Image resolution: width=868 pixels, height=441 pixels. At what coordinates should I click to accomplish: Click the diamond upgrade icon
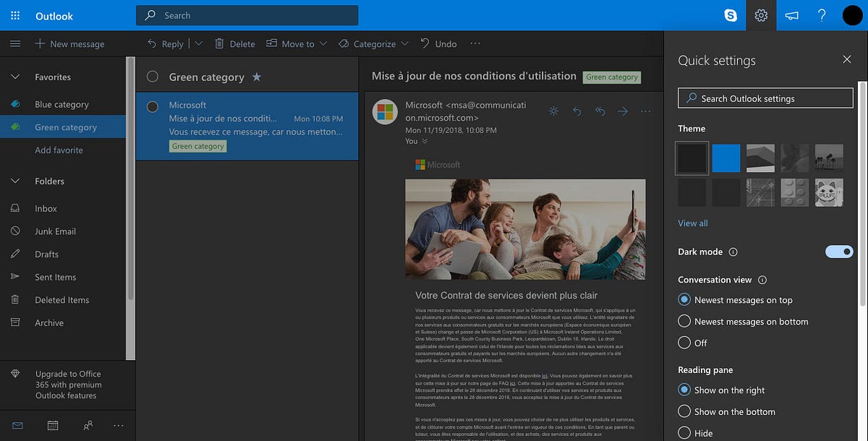click(15, 374)
